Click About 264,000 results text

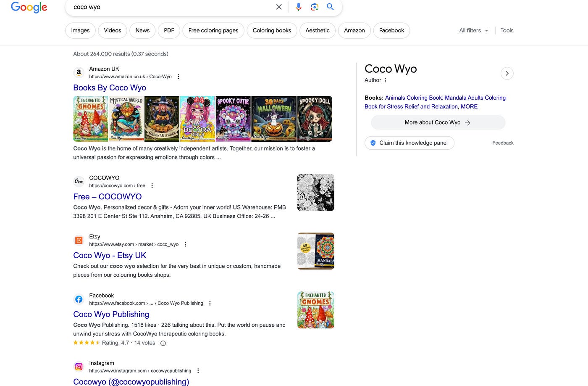click(x=121, y=54)
